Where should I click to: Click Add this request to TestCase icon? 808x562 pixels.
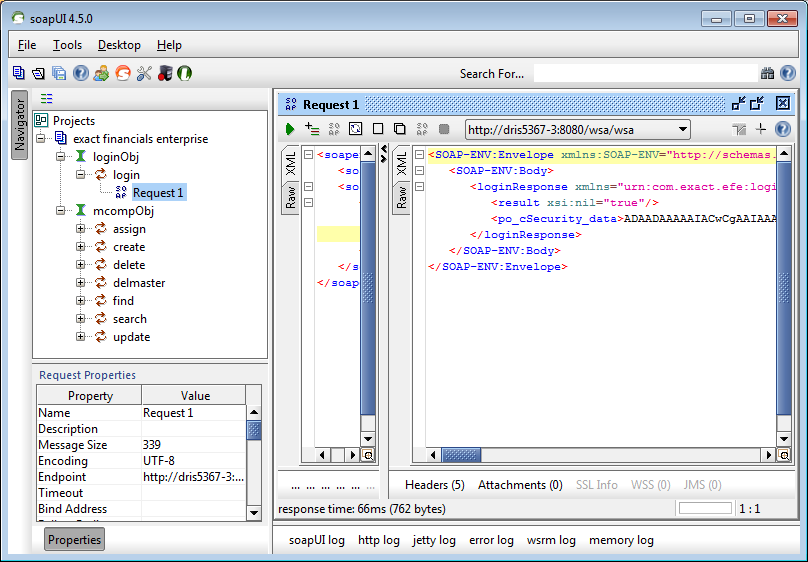click(312, 129)
